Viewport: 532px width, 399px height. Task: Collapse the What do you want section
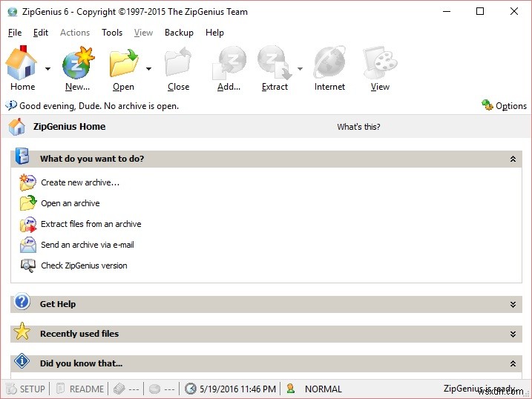[x=513, y=159]
